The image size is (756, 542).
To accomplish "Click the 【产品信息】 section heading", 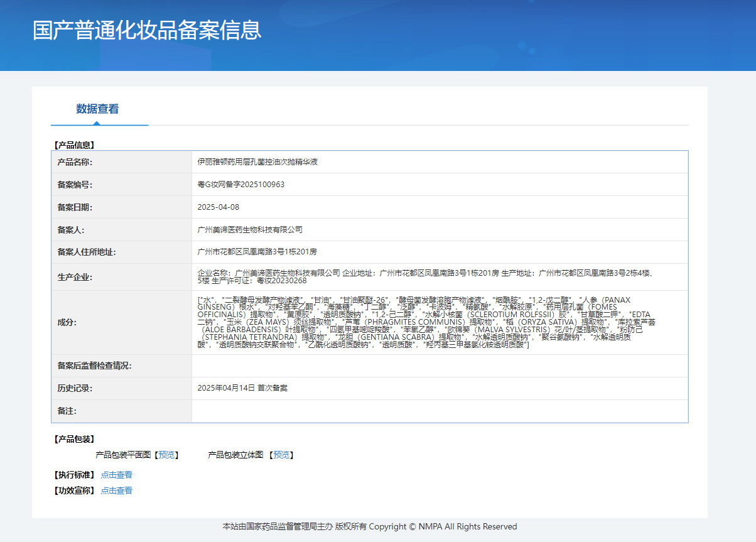I will tap(73, 144).
